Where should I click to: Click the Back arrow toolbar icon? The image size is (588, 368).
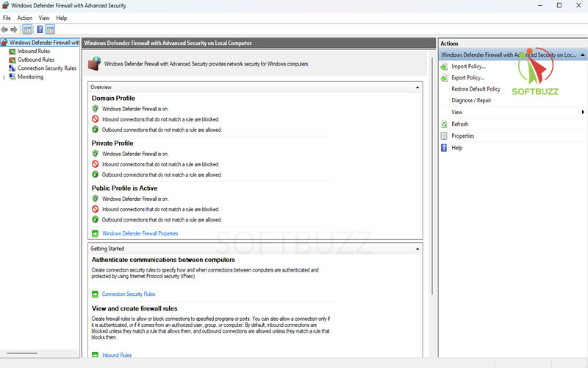[x=4, y=29]
